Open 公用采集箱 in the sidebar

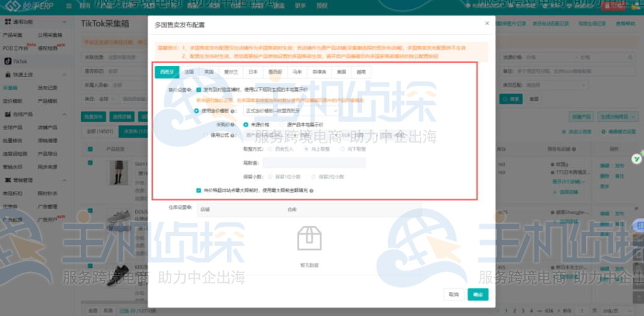50,35
